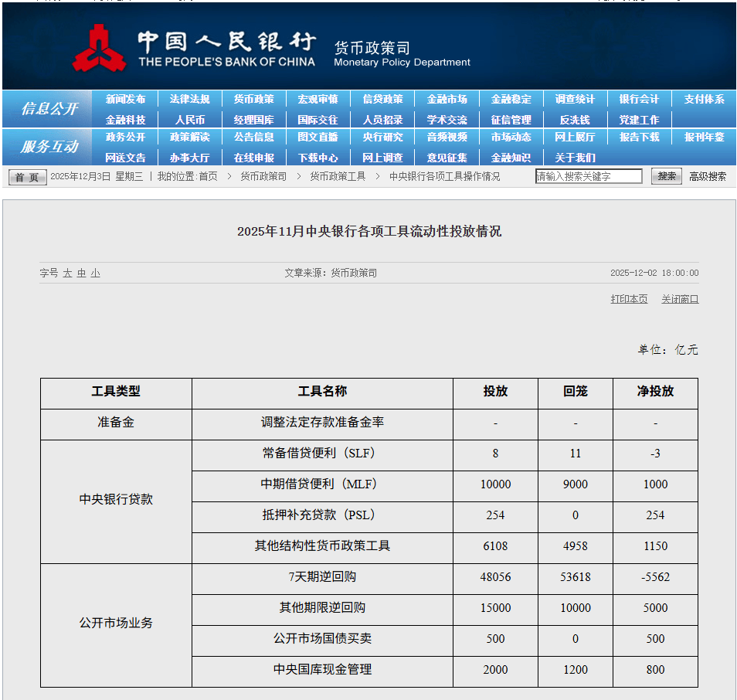Click the 打印本页 print link
This screenshot has height=700, width=737.
629,299
